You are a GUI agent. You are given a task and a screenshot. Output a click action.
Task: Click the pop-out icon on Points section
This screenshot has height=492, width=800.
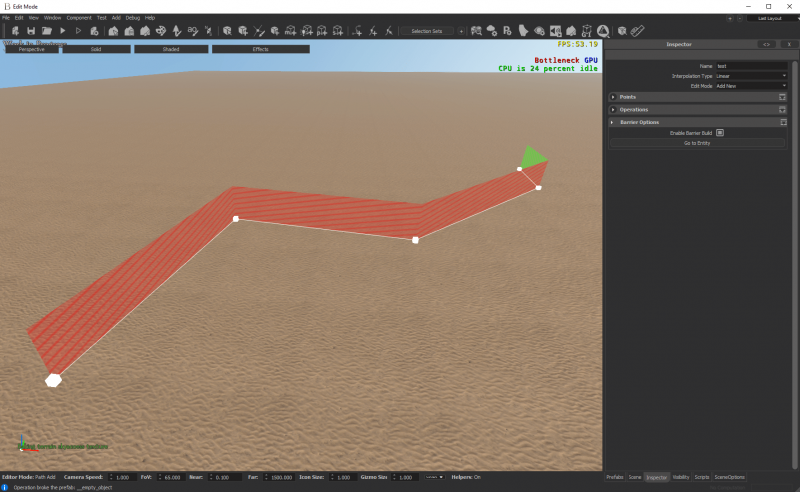coord(783,97)
